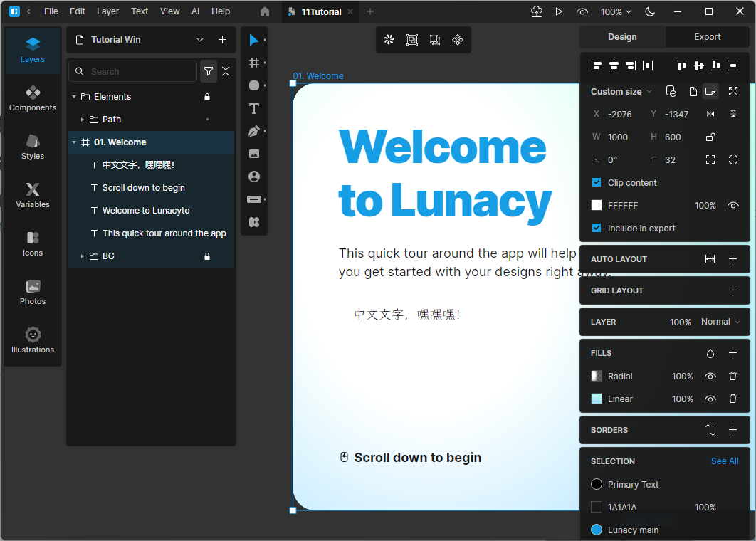Select the Image tool
This screenshot has width=756, height=541.
click(x=253, y=154)
